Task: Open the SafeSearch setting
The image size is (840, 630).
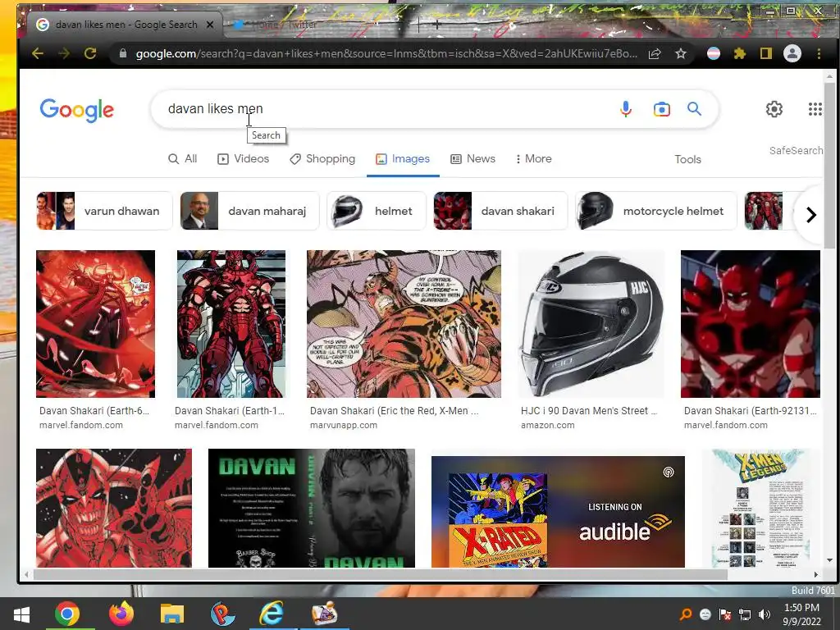Action: click(x=796, y=151)
